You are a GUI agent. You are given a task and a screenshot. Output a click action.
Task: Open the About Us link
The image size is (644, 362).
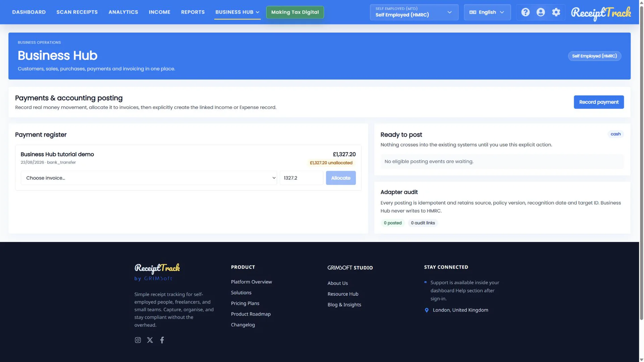[x=338, y=283]
